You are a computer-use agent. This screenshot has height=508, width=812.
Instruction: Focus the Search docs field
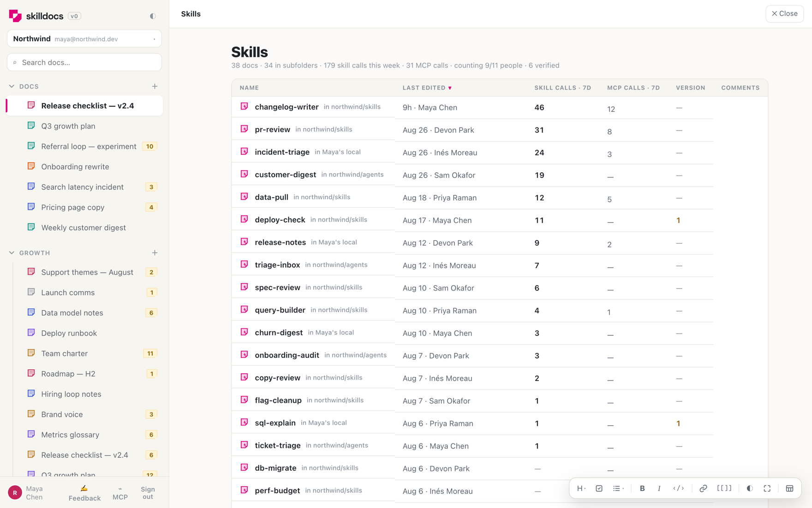84,62
